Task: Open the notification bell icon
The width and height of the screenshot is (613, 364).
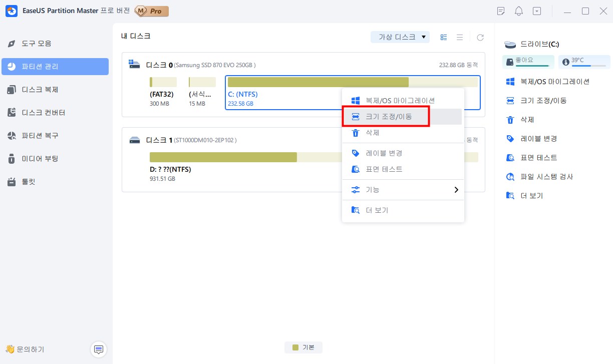Action: pos(519,11)
